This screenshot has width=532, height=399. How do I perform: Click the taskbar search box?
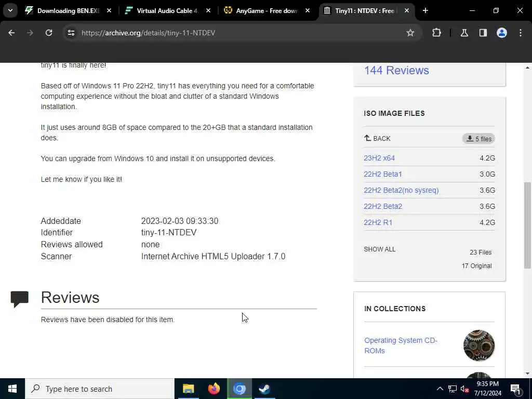[x=100, y=389]
